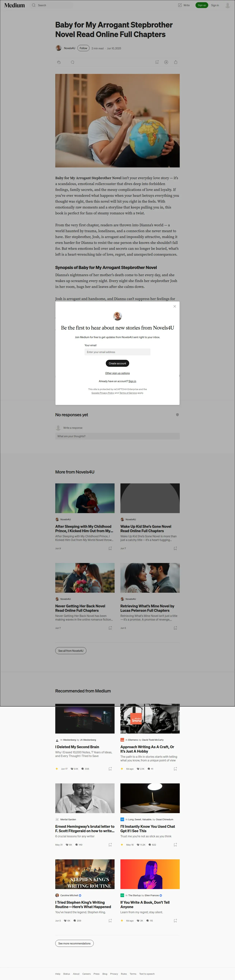Open 'If You Write A Book, Don't Tell Anyone'
The height and width of the screenshot is (980, 235).
pyautogui.click(x=145, y=904)
